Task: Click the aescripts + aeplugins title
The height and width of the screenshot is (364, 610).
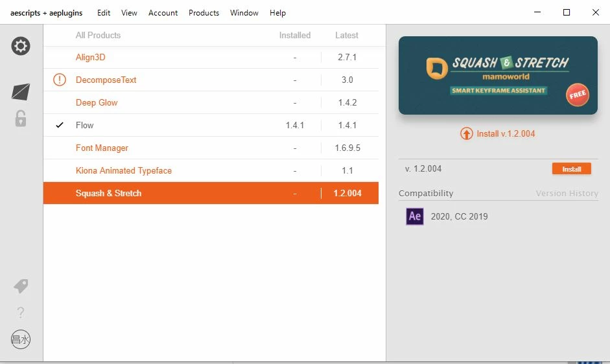Action: pos(46,13)
